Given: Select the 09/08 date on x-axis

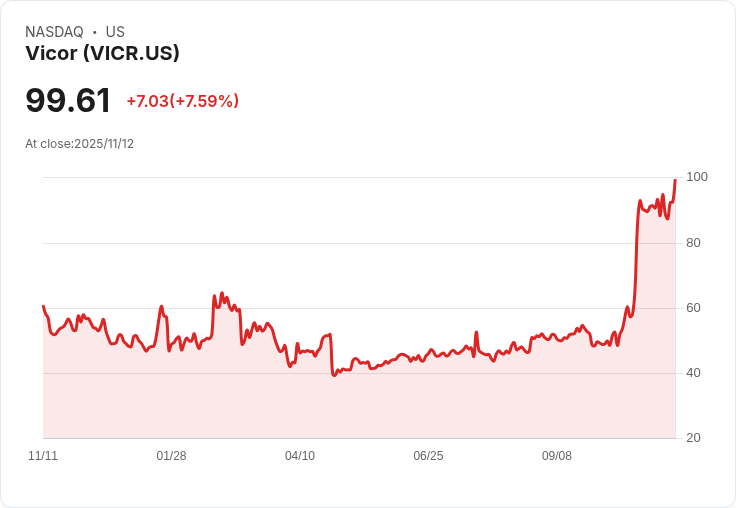Looking at the screenshot, I should point(557,456).
